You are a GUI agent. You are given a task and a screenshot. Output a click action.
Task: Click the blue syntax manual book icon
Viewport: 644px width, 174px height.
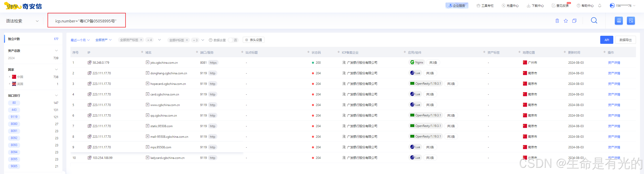coord(619,21)
